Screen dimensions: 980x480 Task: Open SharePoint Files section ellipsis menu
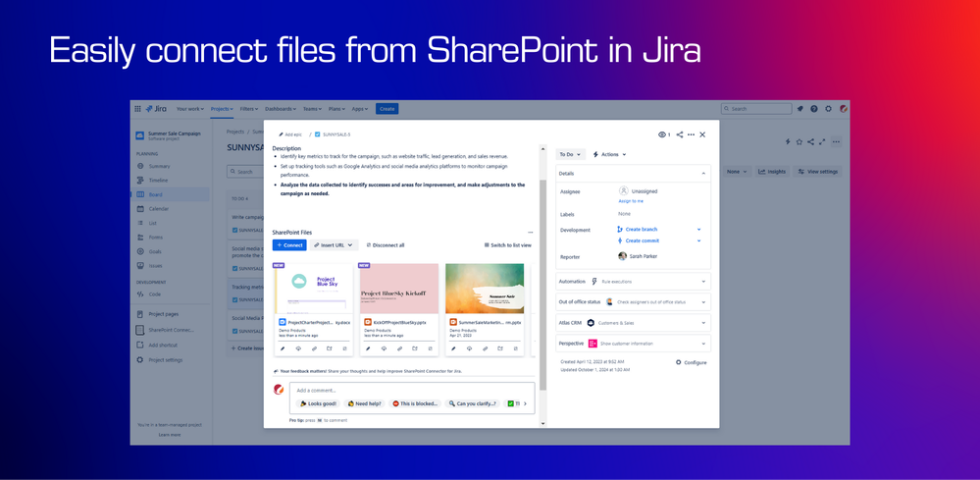pos(530,233)
